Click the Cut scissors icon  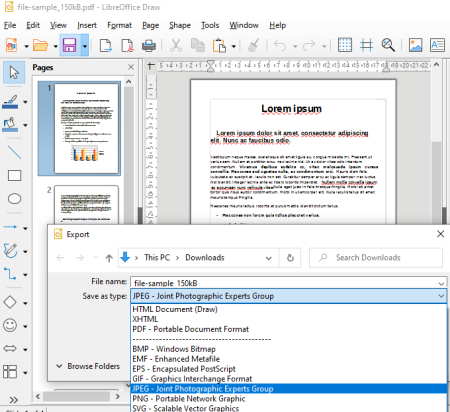(x=176, y=45)
